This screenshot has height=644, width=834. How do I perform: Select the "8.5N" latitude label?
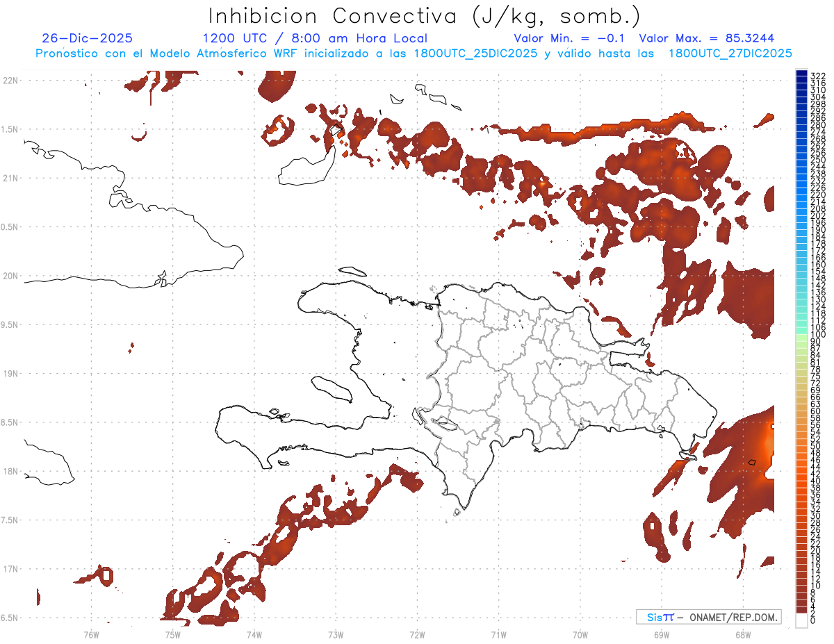click(x=10, y=422)
